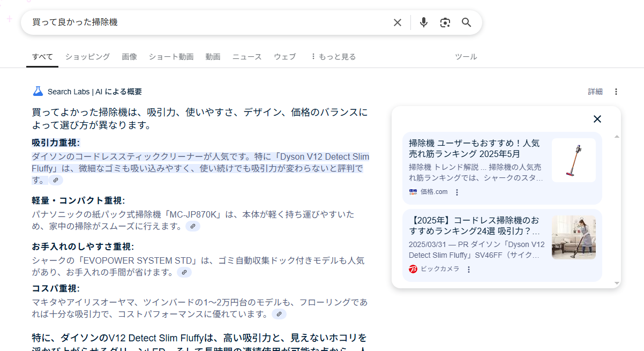Viewport: 644px width, 351px height.
Task: Click the 吸引力重視 heading
Action: [x=56, y=143]
